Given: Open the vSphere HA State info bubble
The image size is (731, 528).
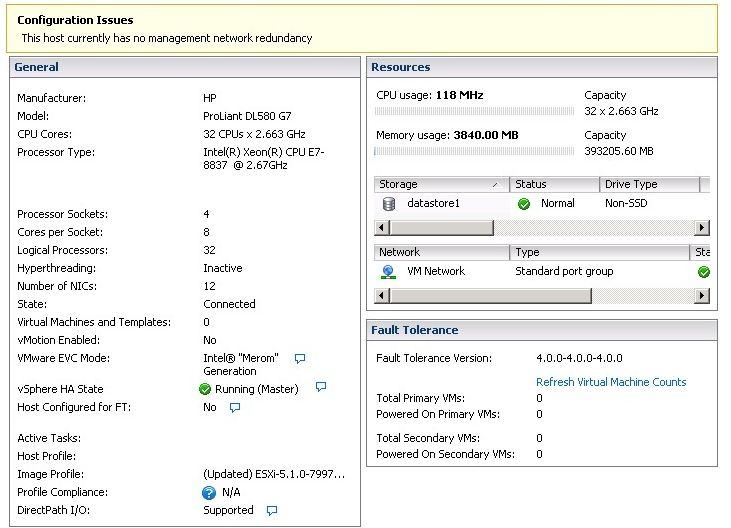Looking at the screenshot, I should point(321,387).
